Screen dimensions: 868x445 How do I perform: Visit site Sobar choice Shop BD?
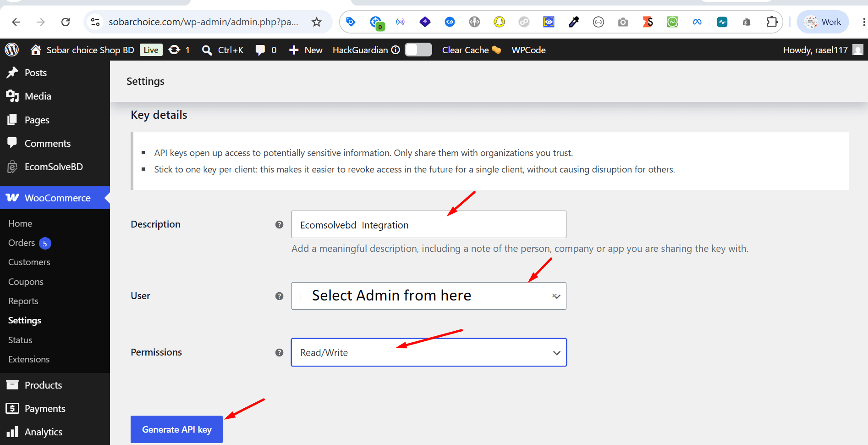82,50
